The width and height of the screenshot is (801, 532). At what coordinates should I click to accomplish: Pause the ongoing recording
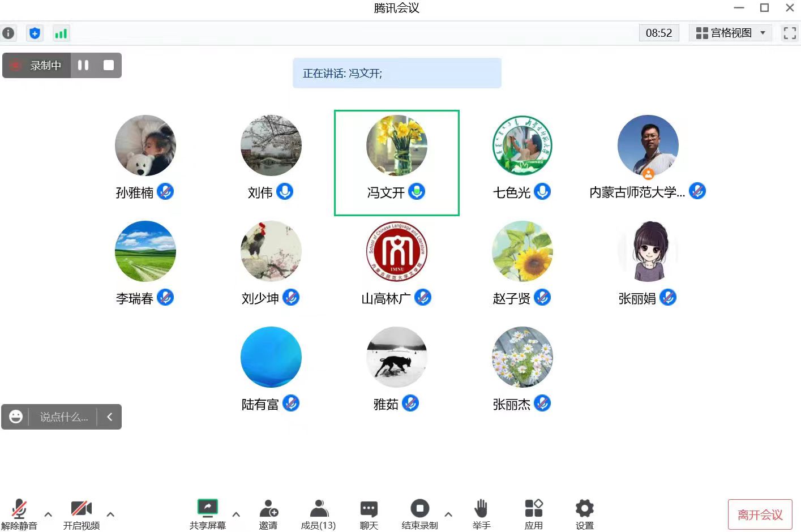(x=83, y=65)
